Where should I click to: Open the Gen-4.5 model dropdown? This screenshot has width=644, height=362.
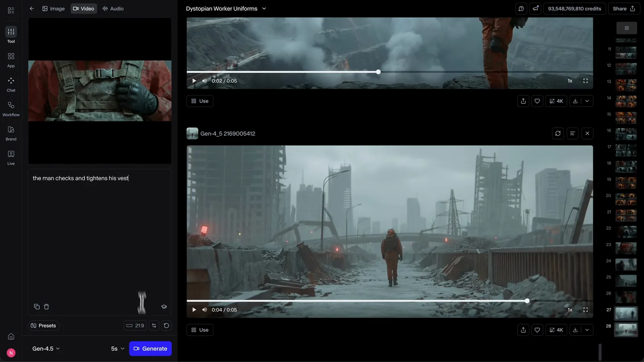[x=46, y=349]
